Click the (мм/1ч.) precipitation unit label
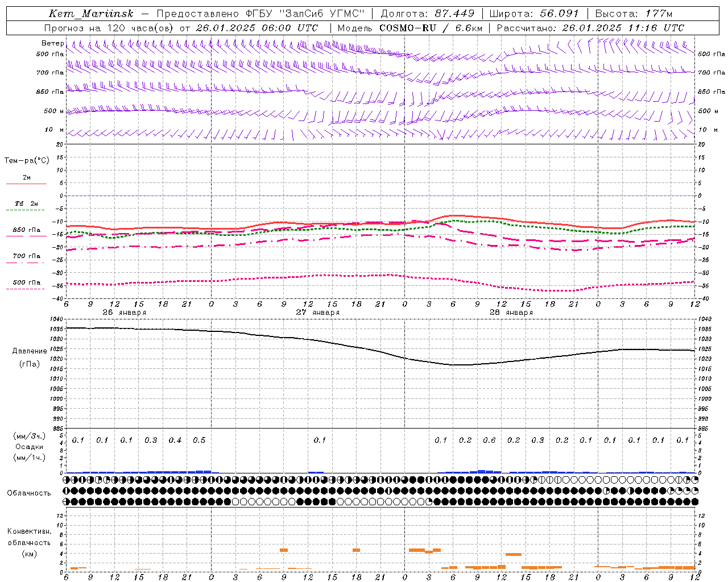Image resolution: width=728 pixels, height=582 pixels. (30, 458)
